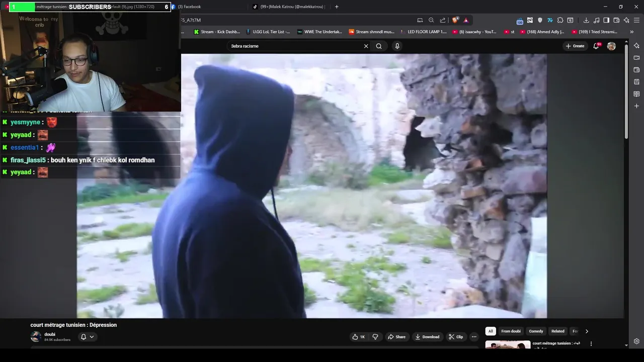Click the video title court métrage tunisien : Dépression

click(x=73, y=325)
